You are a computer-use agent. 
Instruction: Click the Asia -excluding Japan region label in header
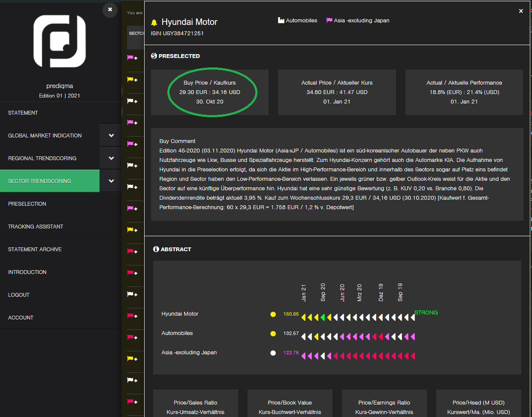[x=362, y=20]
